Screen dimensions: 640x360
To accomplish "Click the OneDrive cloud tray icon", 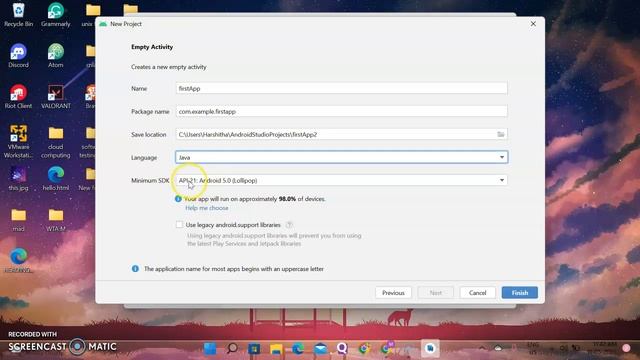I will click(x=498, y=348).
